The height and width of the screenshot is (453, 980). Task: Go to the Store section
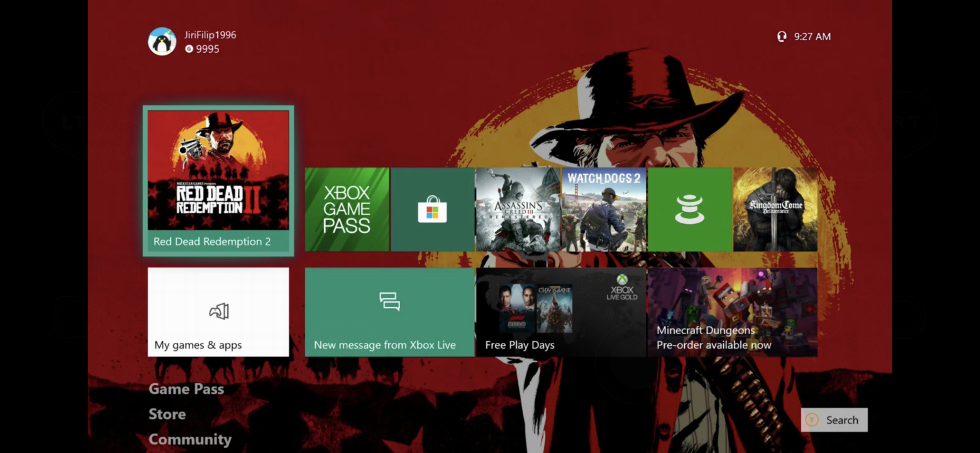pyautogui.click(x=167, y=414)
